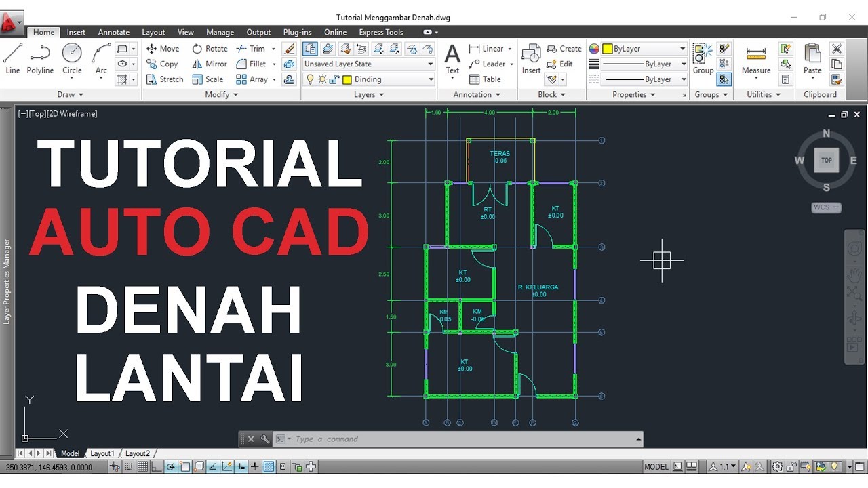Screen dimensions: 868x488
Task: Open the Quick Calculator icon in Utilities
Action: (785, 79)
